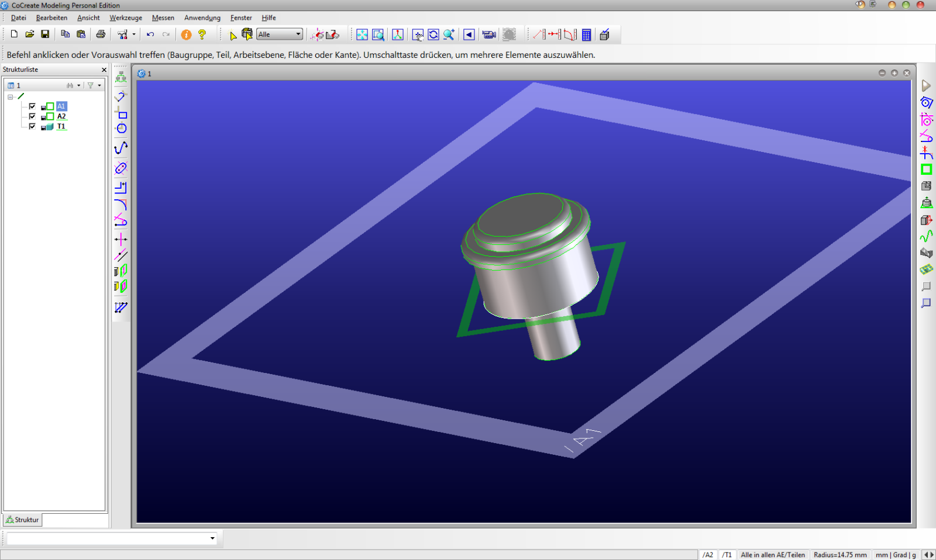936x560 pixels.
Task: Select the circle drawing tool
Action: (121, 129)
